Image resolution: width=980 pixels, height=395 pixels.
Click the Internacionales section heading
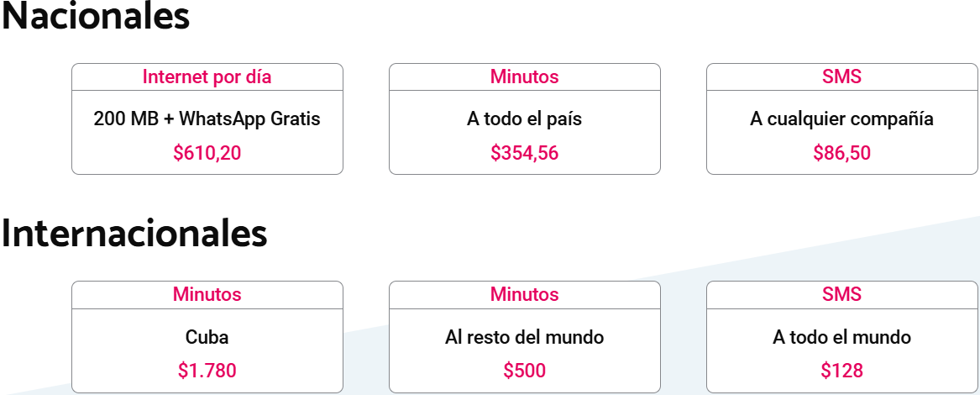pos(134,234)
